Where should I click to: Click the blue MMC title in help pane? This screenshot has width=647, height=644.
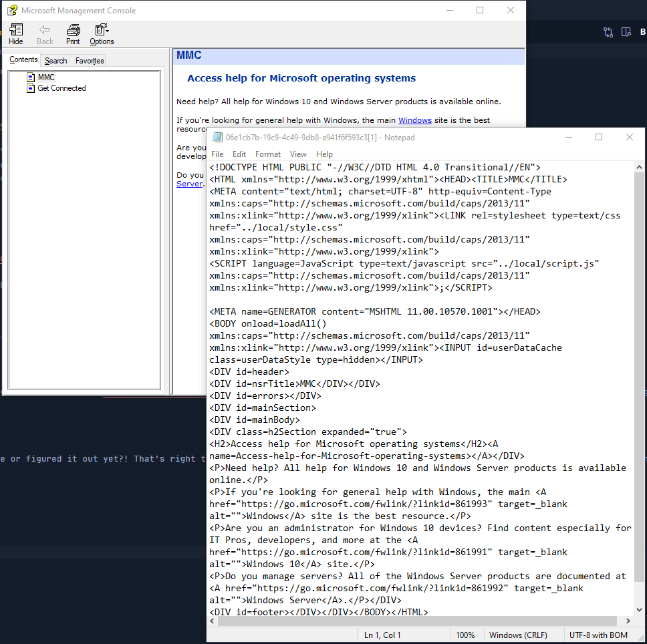[189, 55]
